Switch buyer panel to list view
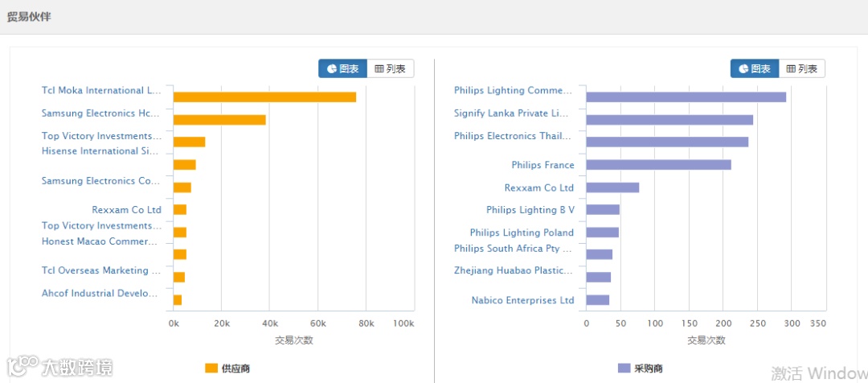Screen dimensions: 868x383 coord(802,69)
